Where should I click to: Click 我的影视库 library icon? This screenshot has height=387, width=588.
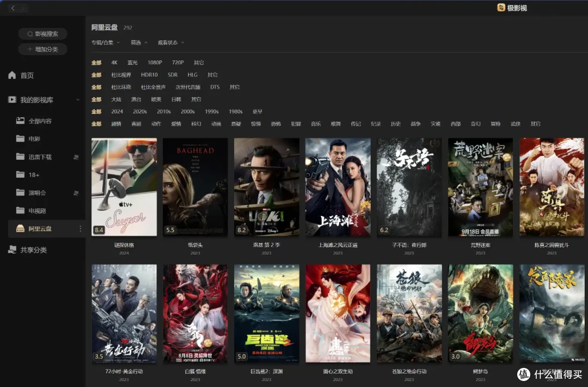pyautogui.click(x=12, y=99)
